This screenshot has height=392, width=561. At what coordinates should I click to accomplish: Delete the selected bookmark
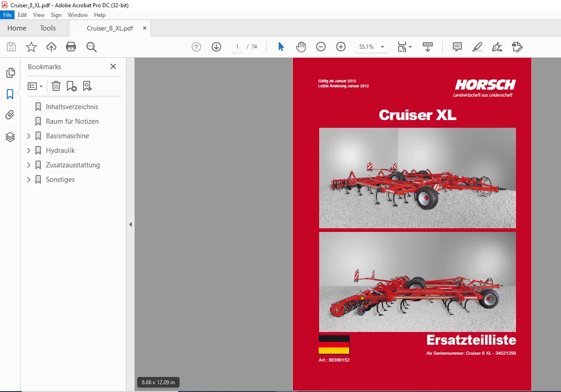point(56,86)
